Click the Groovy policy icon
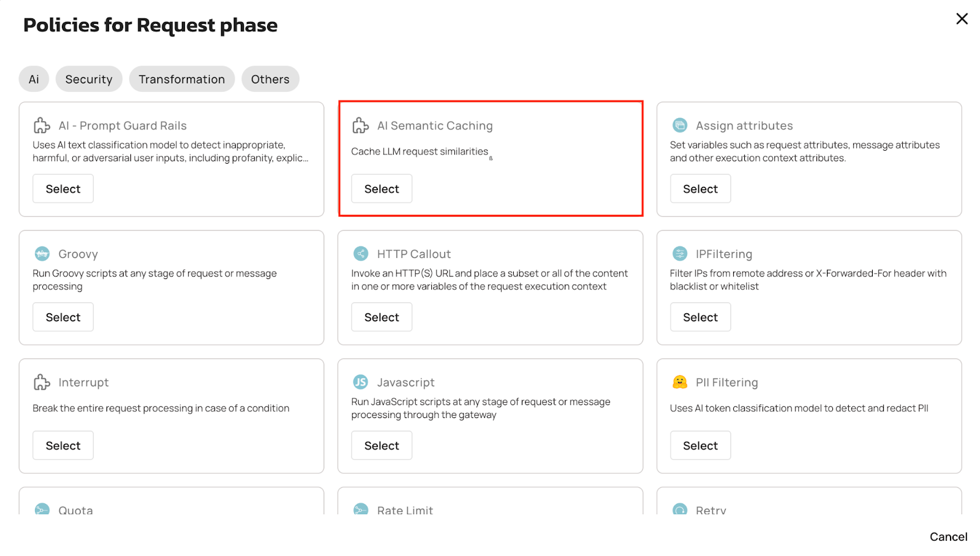This screenshot has width=980, height=556. 42,254
